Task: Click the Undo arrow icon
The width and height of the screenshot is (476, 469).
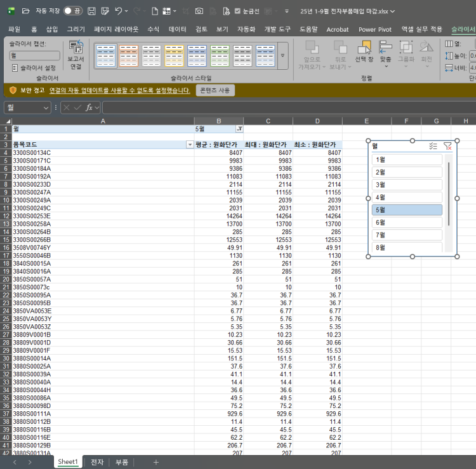Action: pyautogui.click(x=119, y=11)
